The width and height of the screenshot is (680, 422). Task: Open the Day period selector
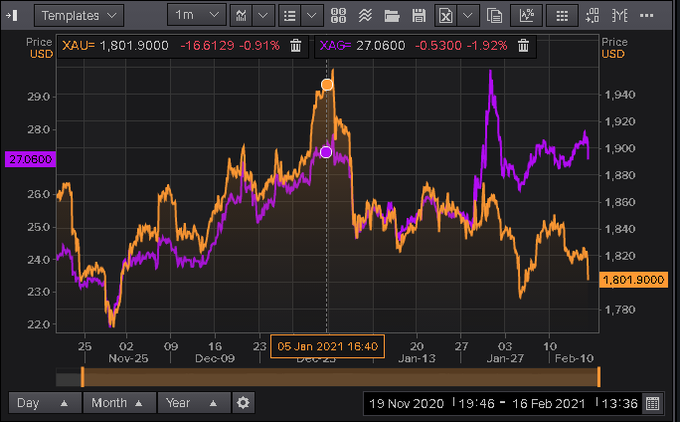point(45,403)
